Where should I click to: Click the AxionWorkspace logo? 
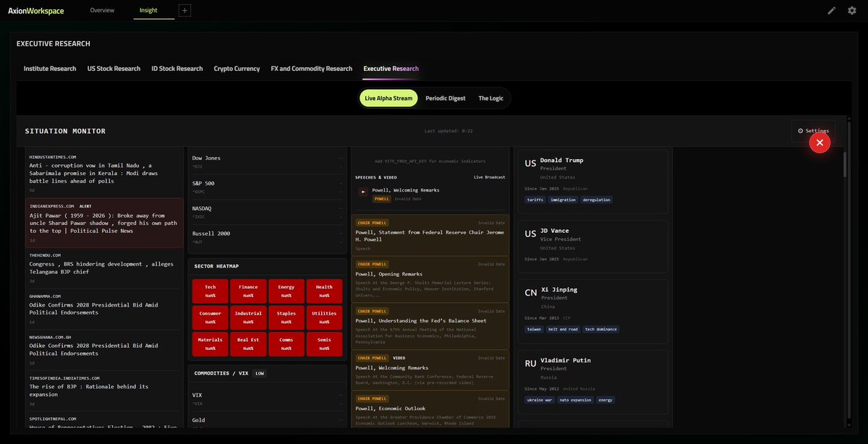point(35,11)
